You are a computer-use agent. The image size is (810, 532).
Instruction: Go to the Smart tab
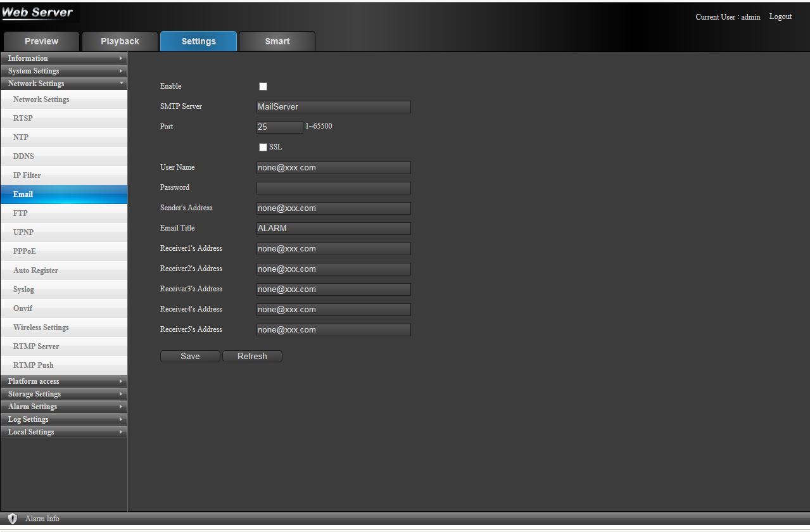pyautogui.click(x=277, y=41)
